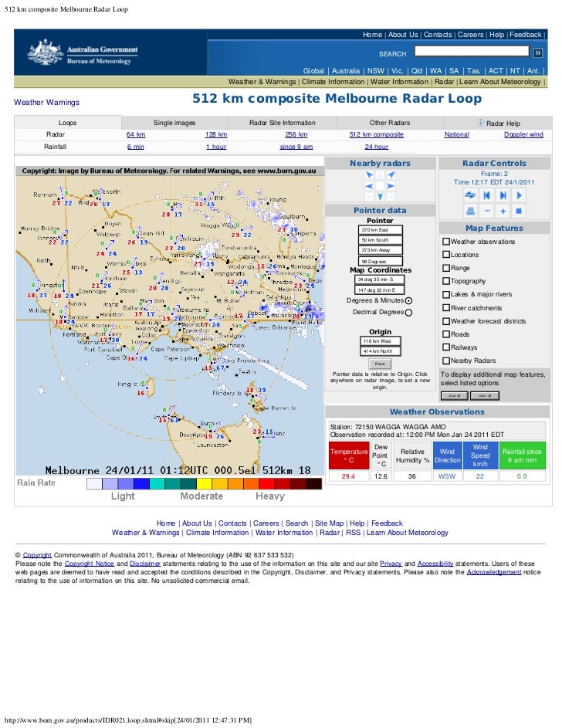Image resolution: width=562 pixels, height=728 pixels.
Task: Go to the south nearby radar arrow
Action: [380, 196]
